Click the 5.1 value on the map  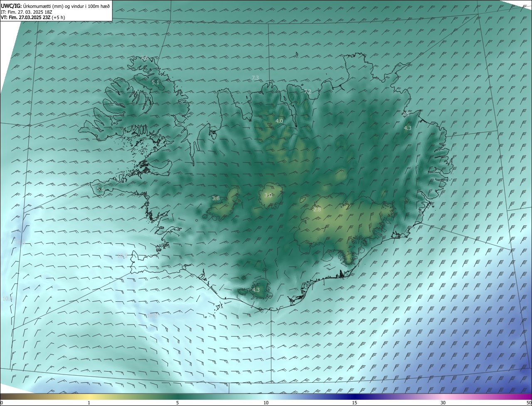tap(155, 83)
